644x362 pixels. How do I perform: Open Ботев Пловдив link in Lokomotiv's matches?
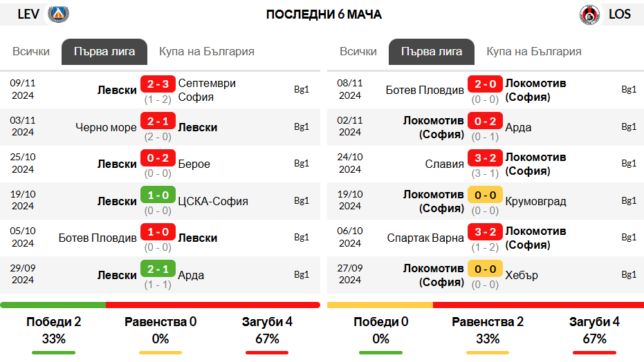[425, 90]
